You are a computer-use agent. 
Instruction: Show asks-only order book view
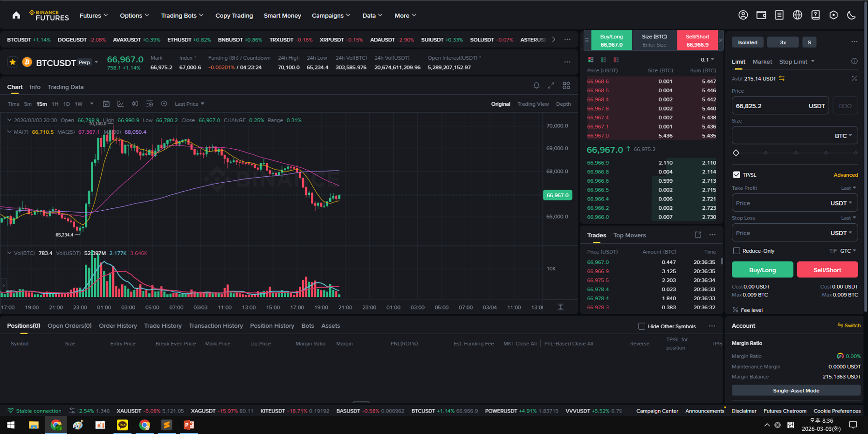[x=616, y=60]
